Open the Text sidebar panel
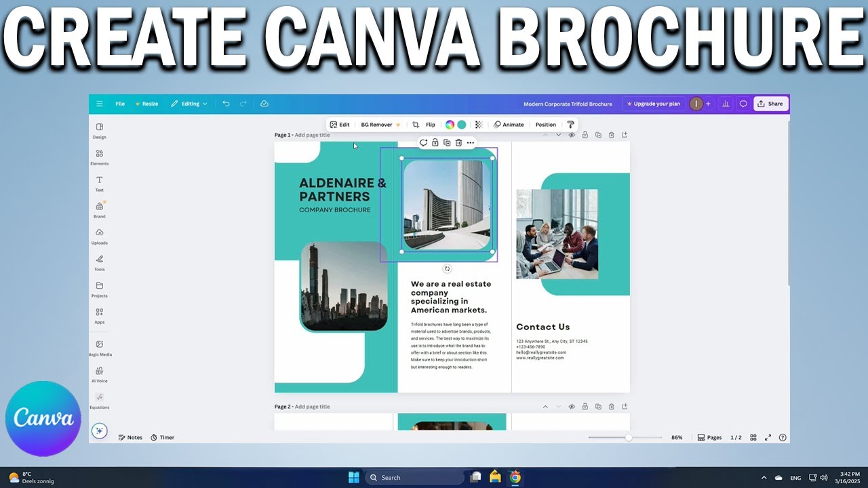 (x=100, y=184)
